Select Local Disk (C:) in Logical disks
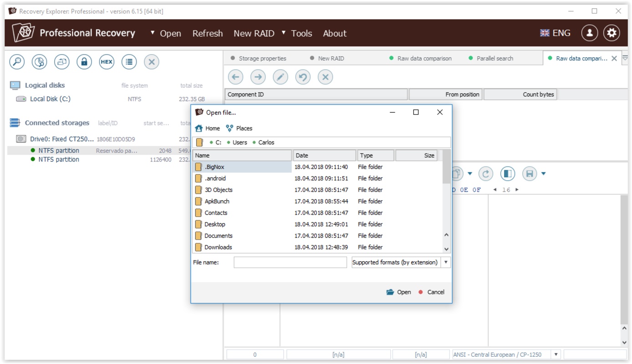 click(x=50, y=99)
